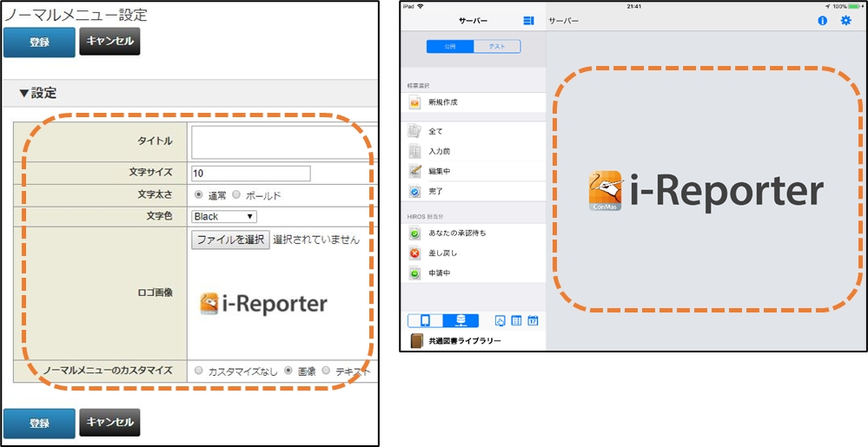Tap the あなたの承認待ち green check icon

click(x=414, y=233)
